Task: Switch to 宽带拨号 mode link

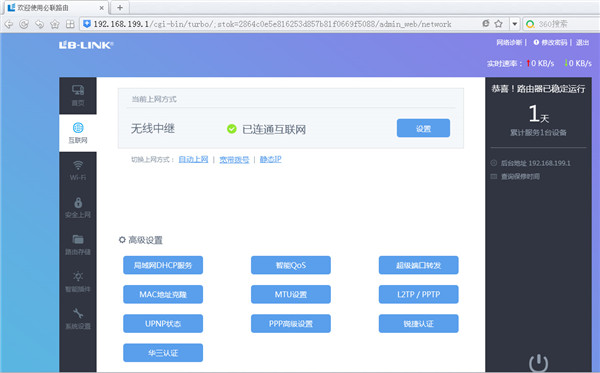Action: (x=234, y=159)
